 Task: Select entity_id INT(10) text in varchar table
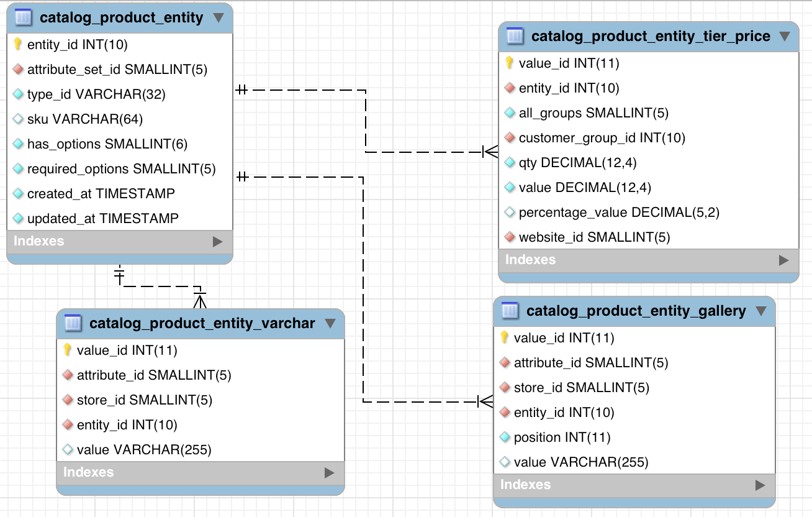click(127, 425)
